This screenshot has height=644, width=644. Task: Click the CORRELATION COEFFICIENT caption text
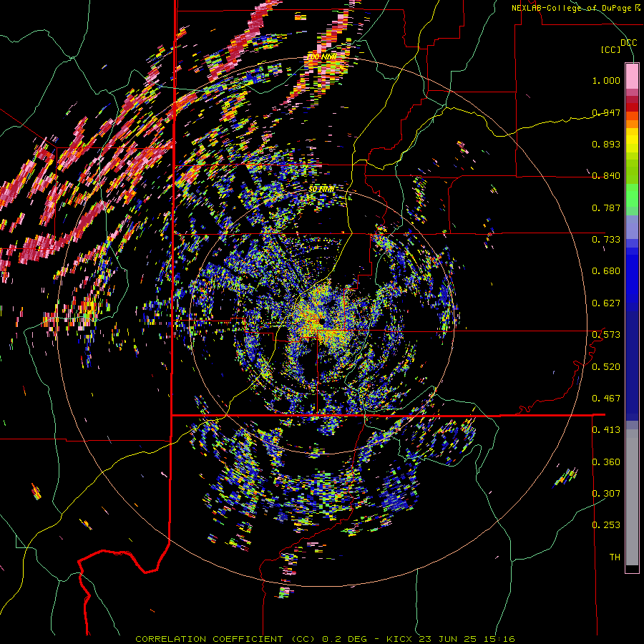coord(209,639)
